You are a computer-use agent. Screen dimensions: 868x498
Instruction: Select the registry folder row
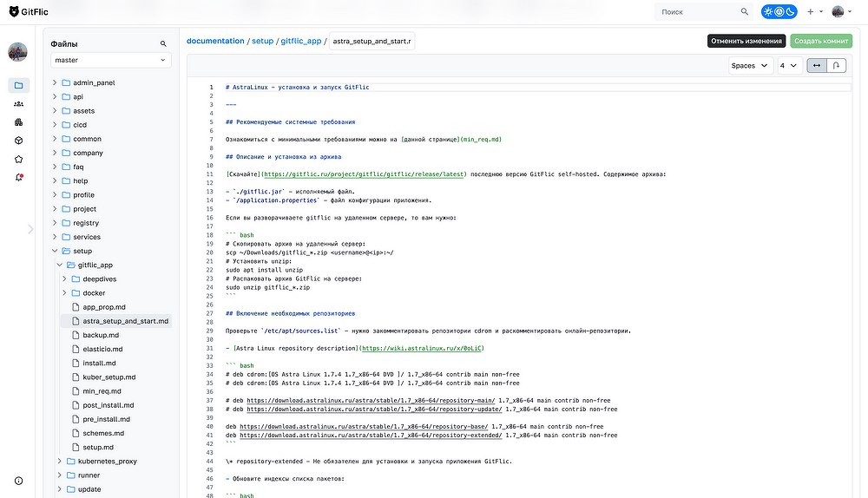(111, 223)
